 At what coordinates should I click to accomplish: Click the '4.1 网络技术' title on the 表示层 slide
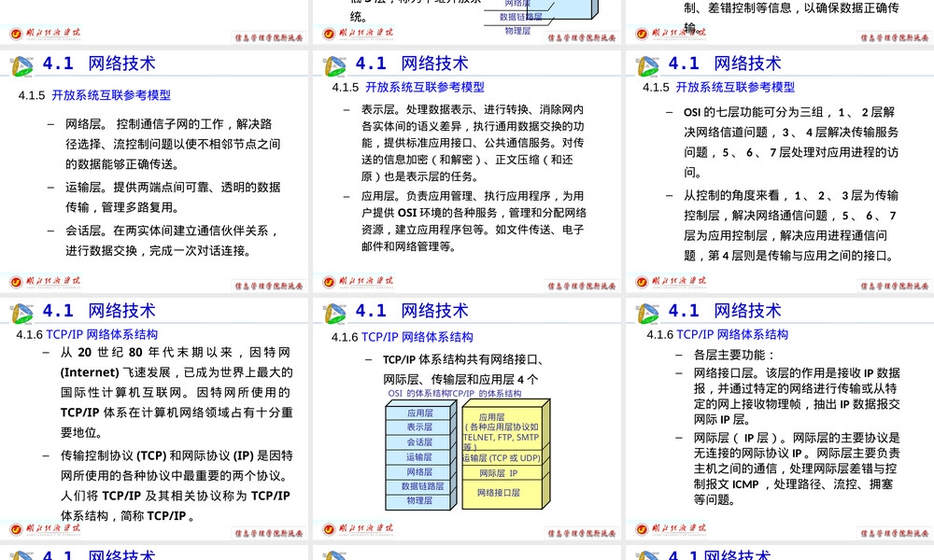tap(412, 63)
